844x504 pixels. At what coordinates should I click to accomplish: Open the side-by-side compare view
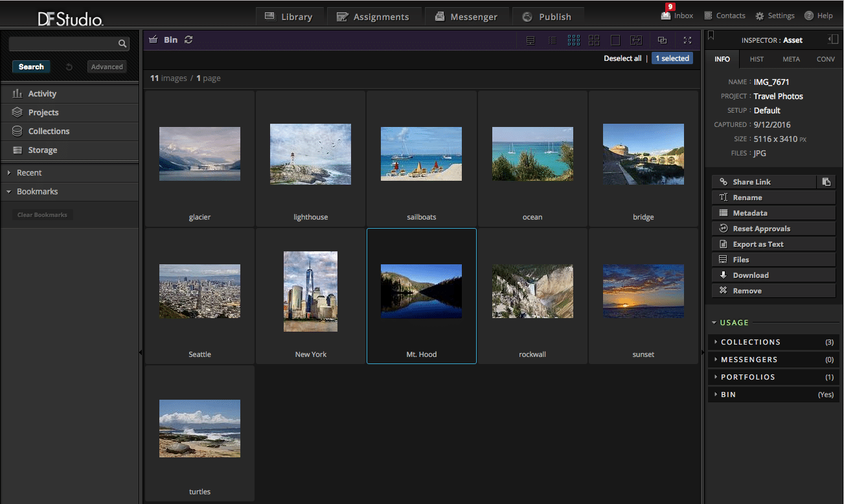coord(636,40)
